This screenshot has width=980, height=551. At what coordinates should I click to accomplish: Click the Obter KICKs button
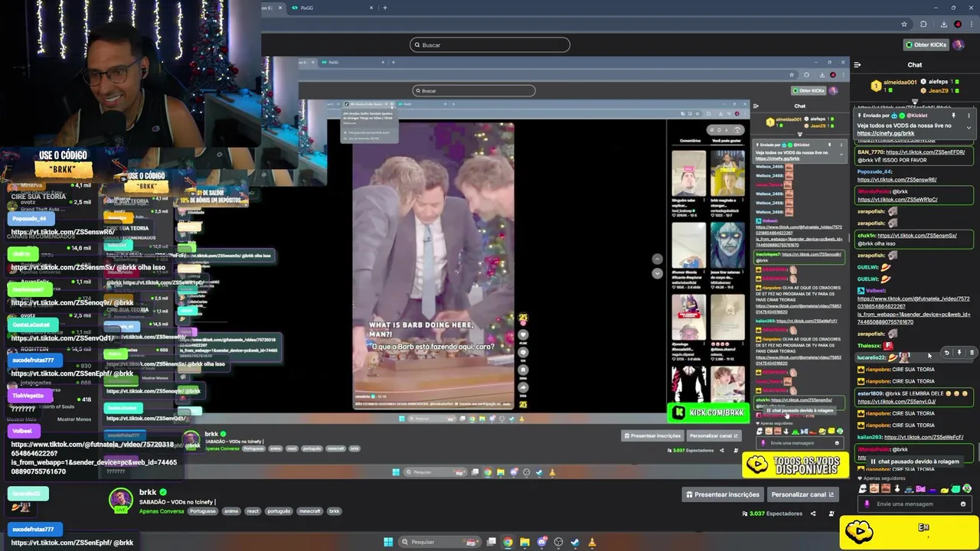926,44
